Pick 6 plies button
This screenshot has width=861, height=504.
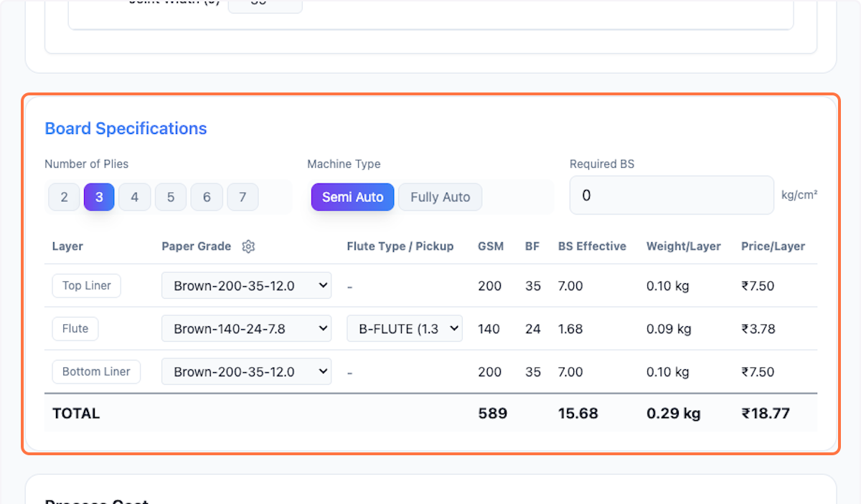pos(207,197)
